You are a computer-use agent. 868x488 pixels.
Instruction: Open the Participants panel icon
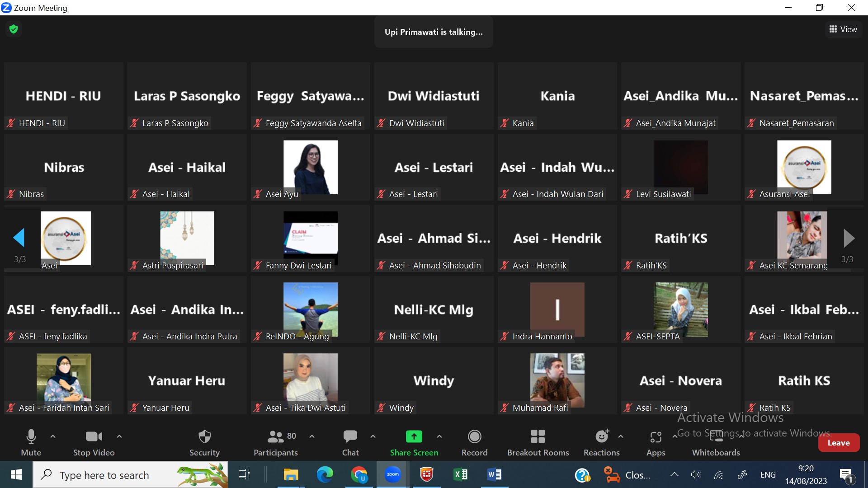click(275, 436)
